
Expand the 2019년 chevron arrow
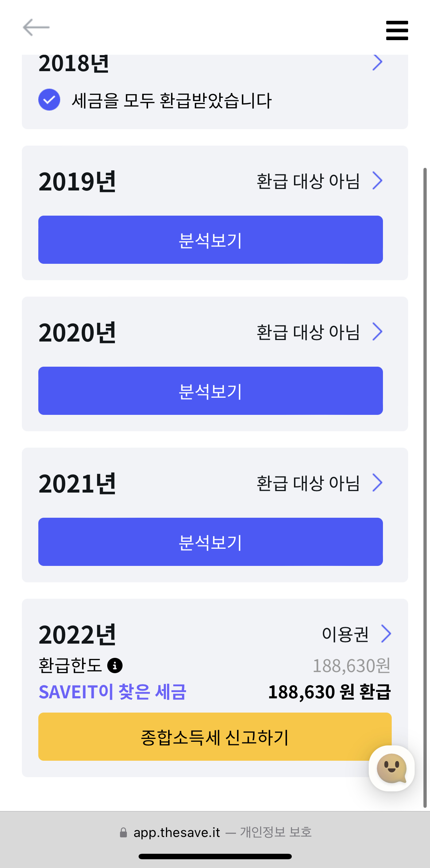377,181
